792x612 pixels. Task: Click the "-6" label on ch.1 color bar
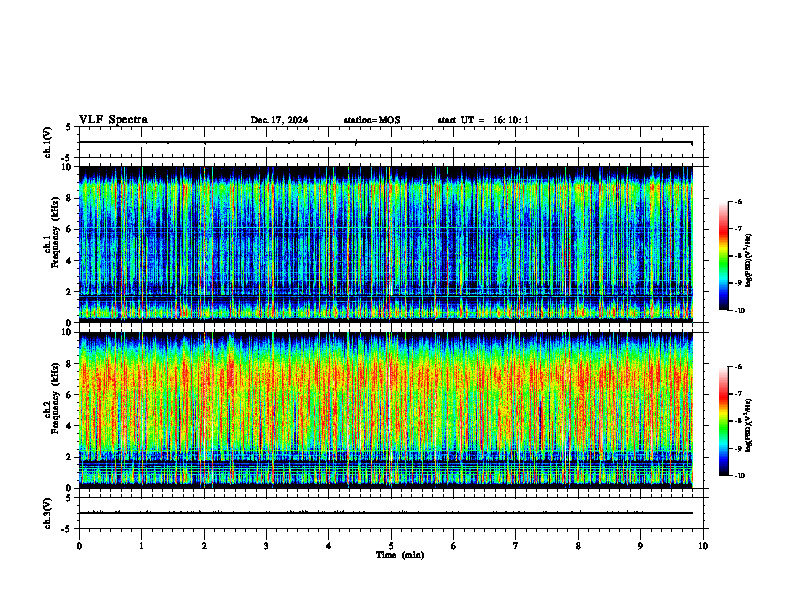pyautogui.click(x=739, y=201)
